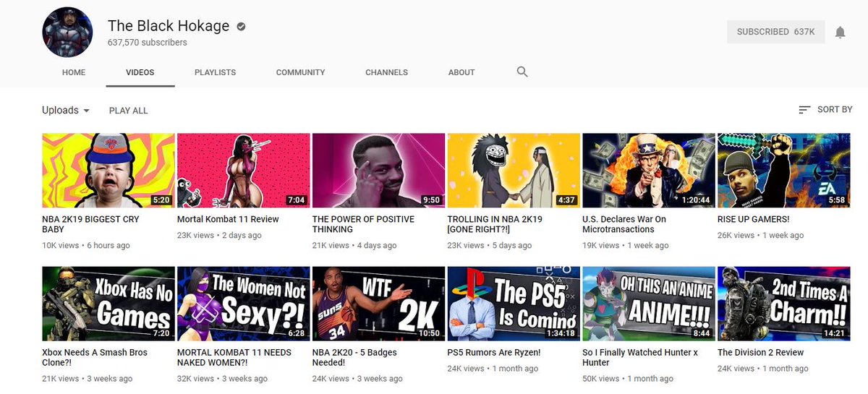This screenshot has width=868, height=394.
Task: Open TROLLING IN NBA 2K19 thumbnail
Action: point(514,171)
